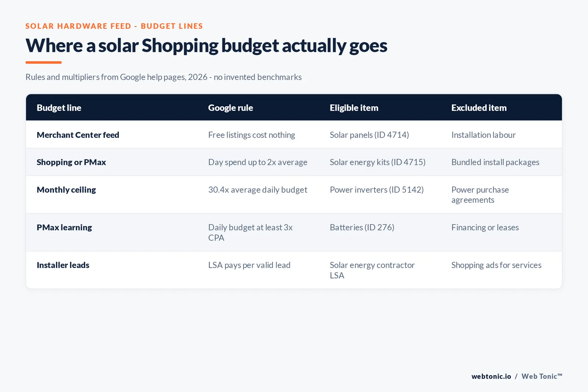
Task: Click the 'Financing or leases' cell
Action: tap(485, 227)
